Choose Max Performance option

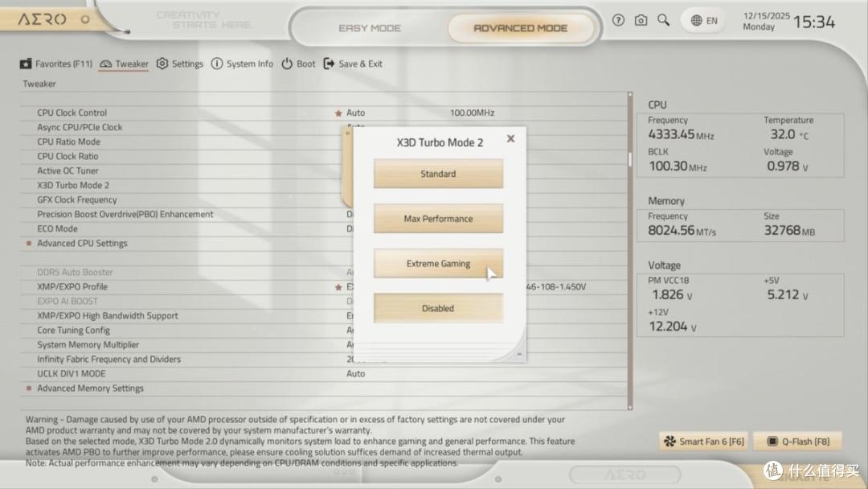point(439,219)
